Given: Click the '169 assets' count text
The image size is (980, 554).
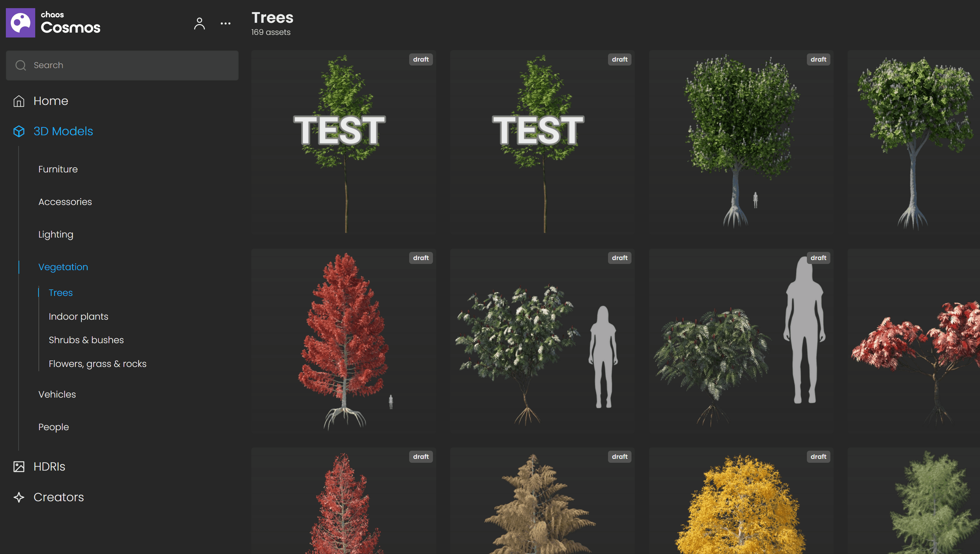Looking at the screenshot, I should point(271,32).
